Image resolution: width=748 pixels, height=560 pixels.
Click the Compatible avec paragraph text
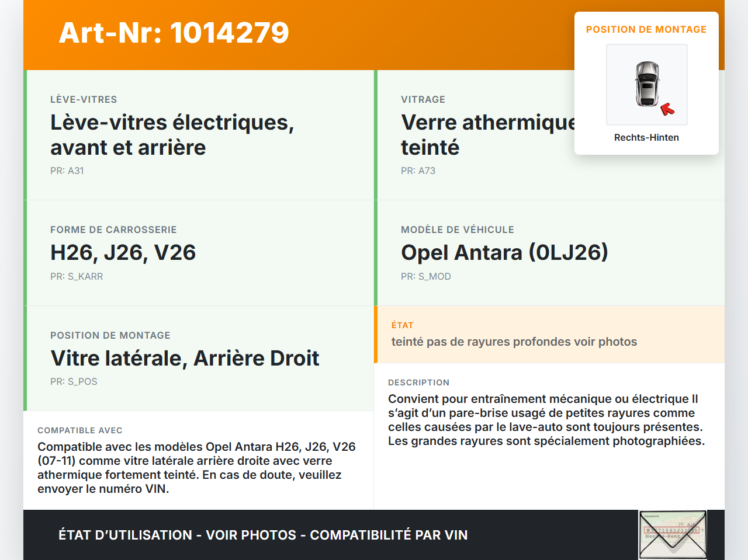[196, 468]
